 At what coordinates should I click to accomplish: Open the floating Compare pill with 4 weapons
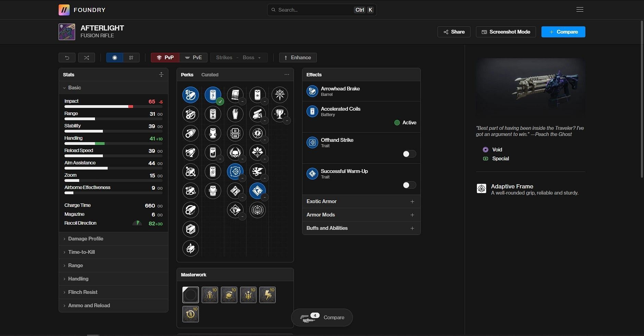tap(322, 318)
